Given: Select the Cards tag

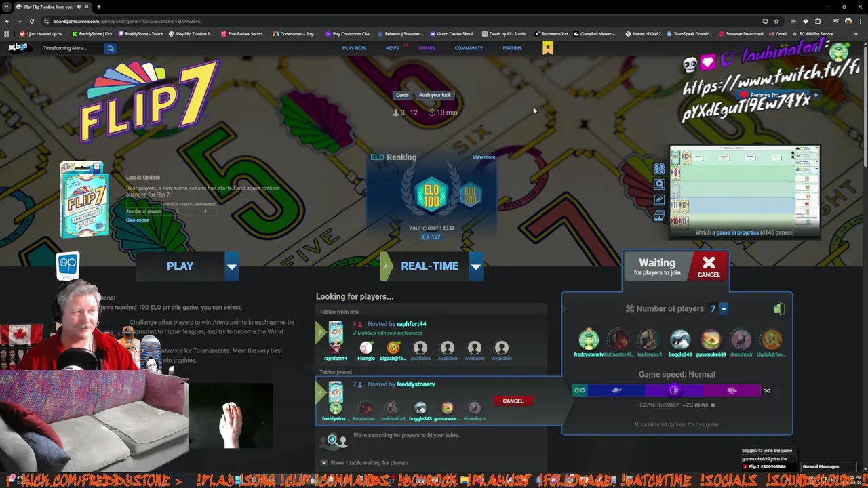Looking at the screenshot, I should pyautogui.click(x=402, y=95).
